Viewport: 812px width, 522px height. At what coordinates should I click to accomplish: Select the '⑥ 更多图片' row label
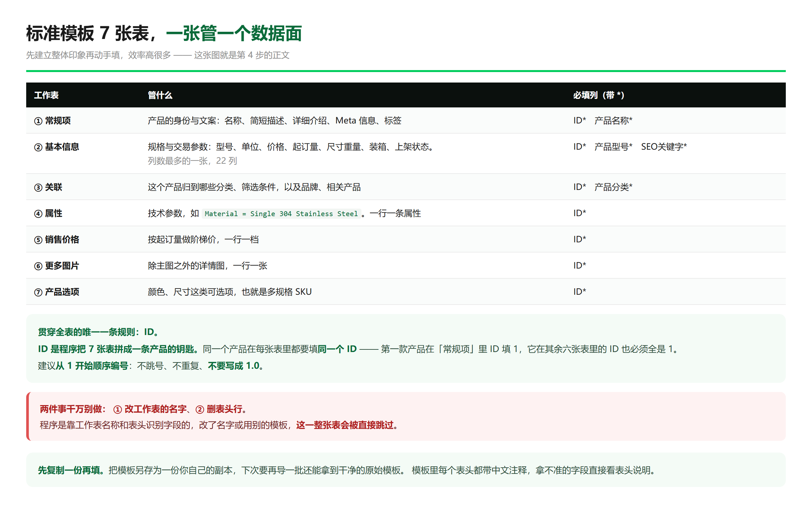pyautogui.click(x=57, y=265)
